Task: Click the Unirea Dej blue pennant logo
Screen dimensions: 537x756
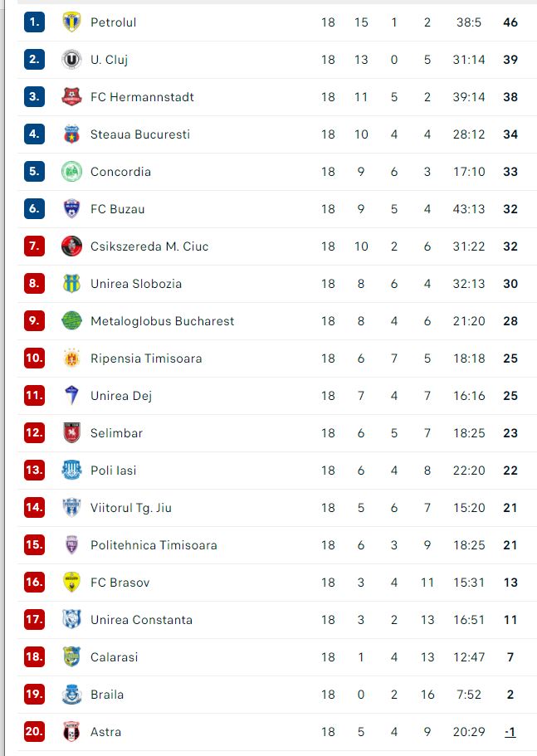Action: click(71, 396)
